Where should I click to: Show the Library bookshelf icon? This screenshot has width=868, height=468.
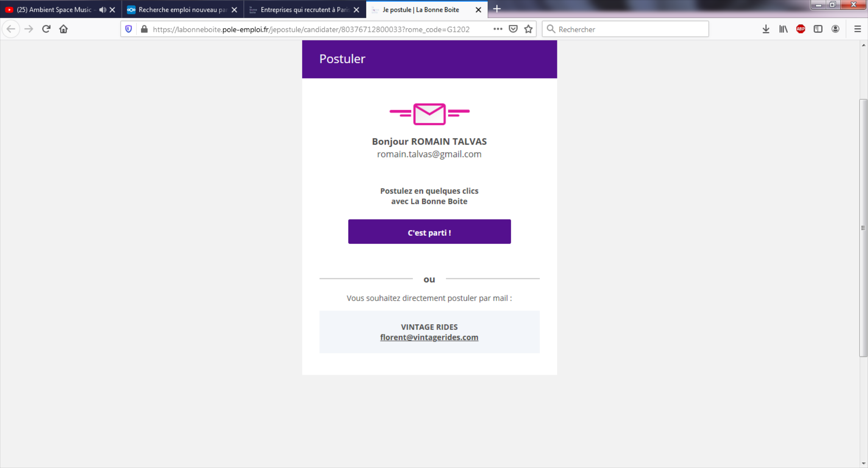[x=783, y=29]
